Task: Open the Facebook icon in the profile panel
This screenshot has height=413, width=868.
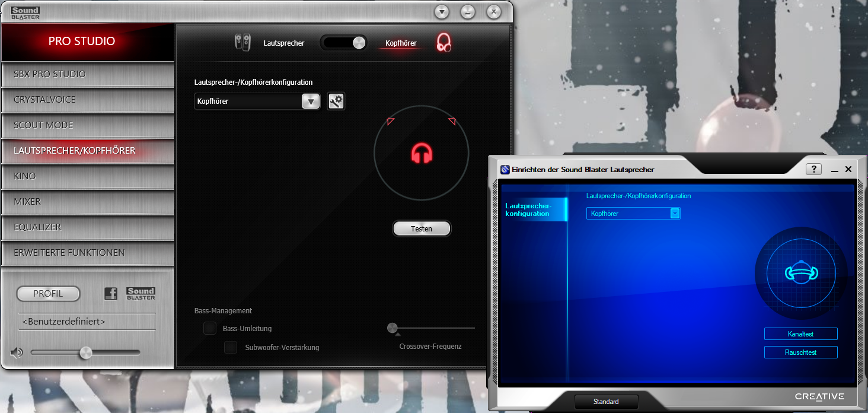Action: 110,293
